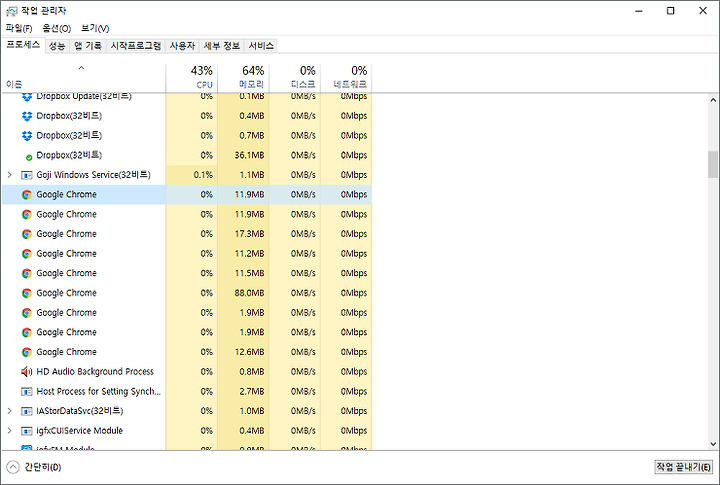Select the 1.0MB memory cell for IAStorDataSvc
The image size is (720, 485).
pos(243,411)
